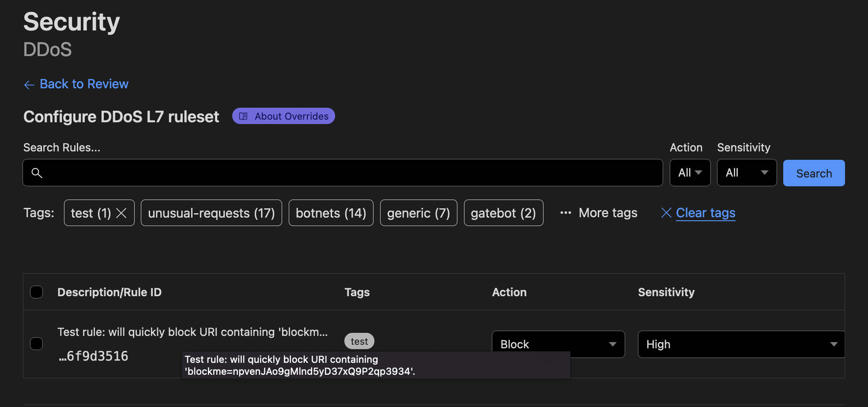This screenshot has height=407, width=868.
Task: Select the gatebot (2) tag filter
Action: 504,213
